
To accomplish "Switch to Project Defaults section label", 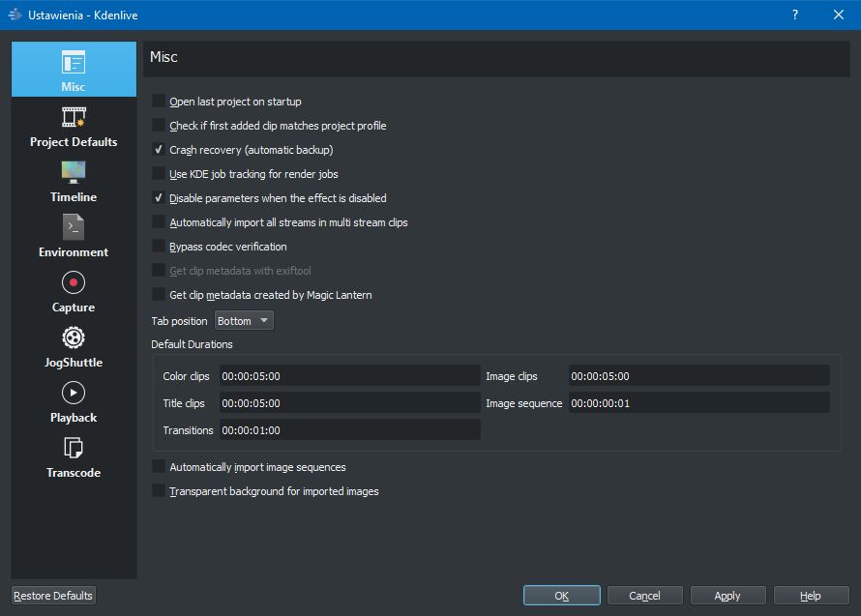I will (x=74, y=141).
